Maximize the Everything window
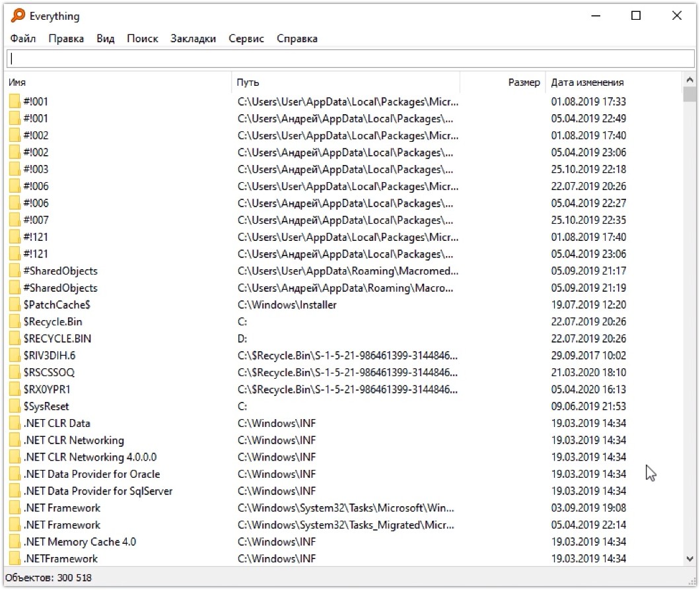Screen dimensions: 700x590 636,16
